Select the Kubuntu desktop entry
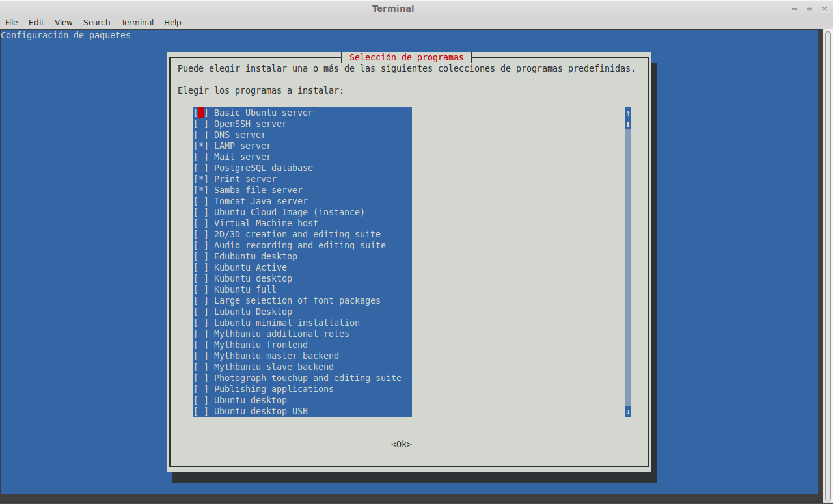Screen dimensions: 833x504 (253, 278)
